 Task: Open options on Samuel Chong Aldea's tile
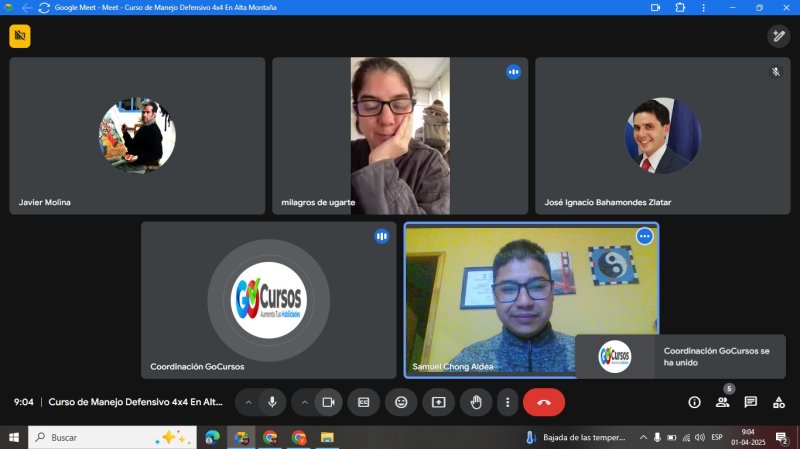point(645,236)
